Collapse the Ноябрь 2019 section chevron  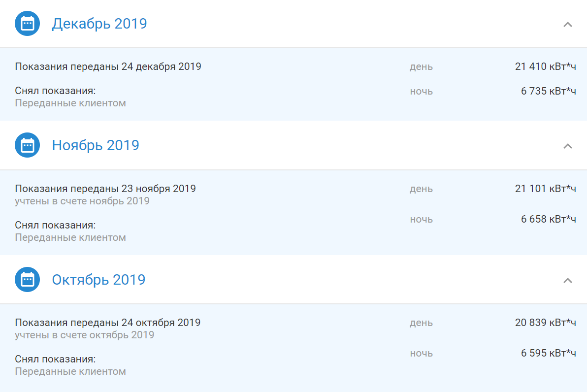pos(567,146)
